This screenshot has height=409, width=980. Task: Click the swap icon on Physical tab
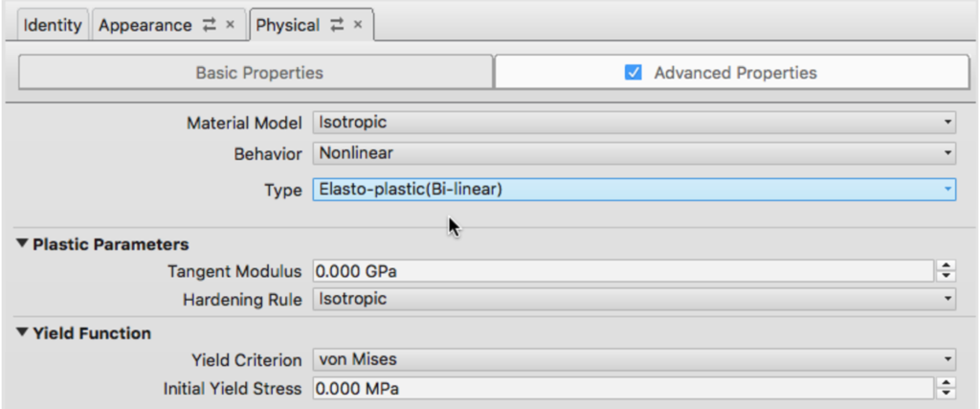(x=337, y=26)
